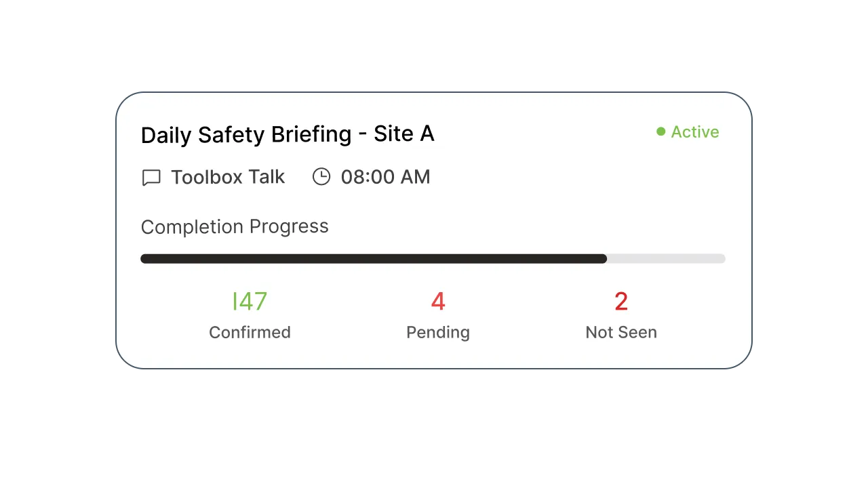Expand the Not Seen workers section
This screenshot has width=868, height=488.
point(620,315)
